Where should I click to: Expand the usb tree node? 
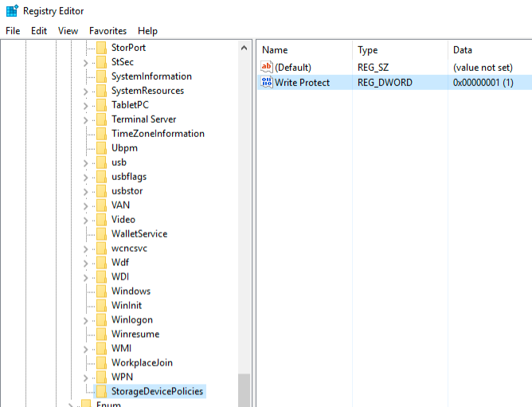coord(85,162)
